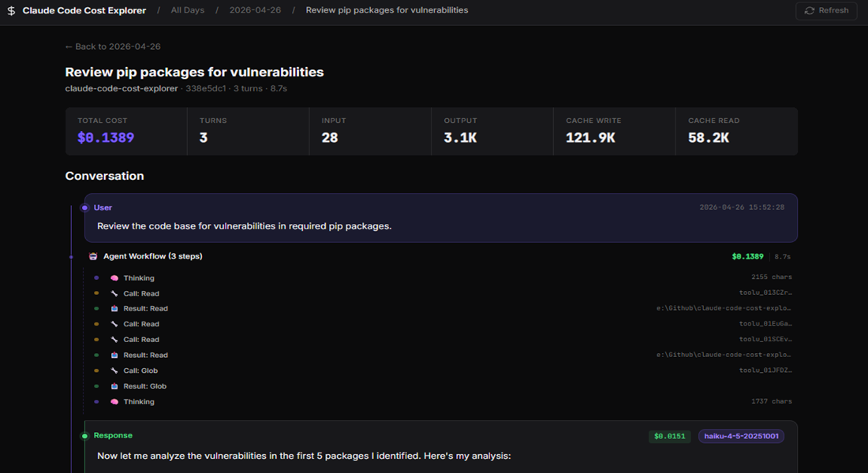The width and height of the screenshot is (868, 473).
Task: Expand the Result: Glob step
Action: pyautogui.click(x=443, y=386)
